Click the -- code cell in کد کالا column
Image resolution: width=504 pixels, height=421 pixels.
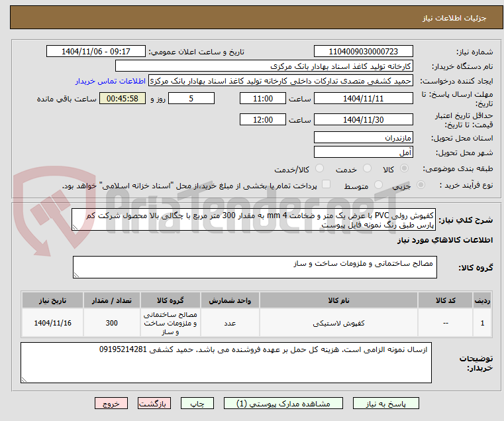[446, 323]
